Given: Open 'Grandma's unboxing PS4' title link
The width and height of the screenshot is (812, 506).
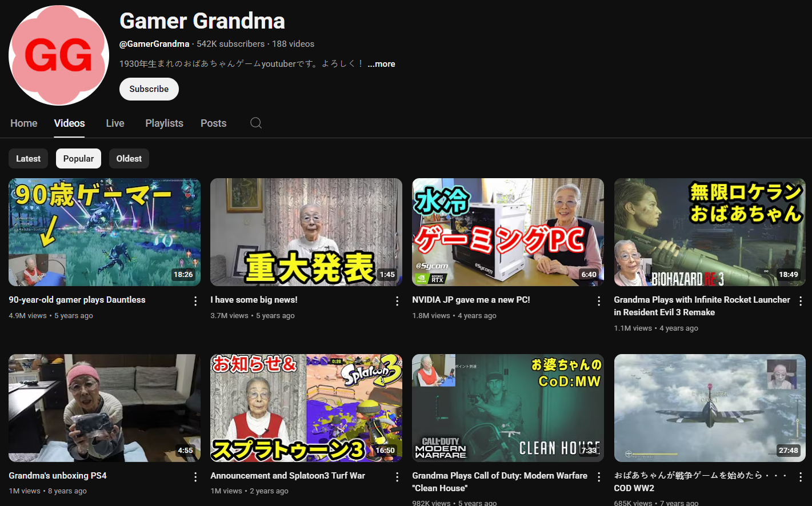Looking at the screenshot, I should click(58, 476).
